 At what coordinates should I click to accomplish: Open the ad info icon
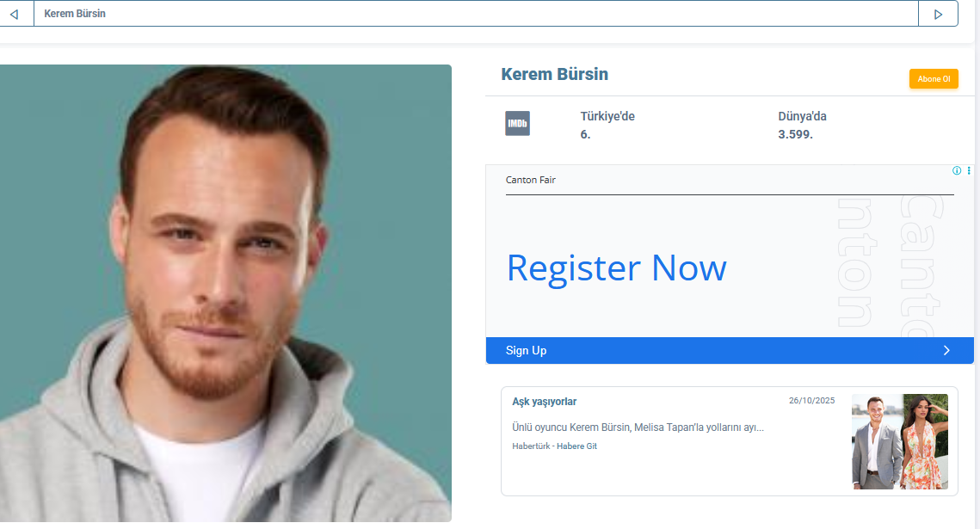[957, 170]
